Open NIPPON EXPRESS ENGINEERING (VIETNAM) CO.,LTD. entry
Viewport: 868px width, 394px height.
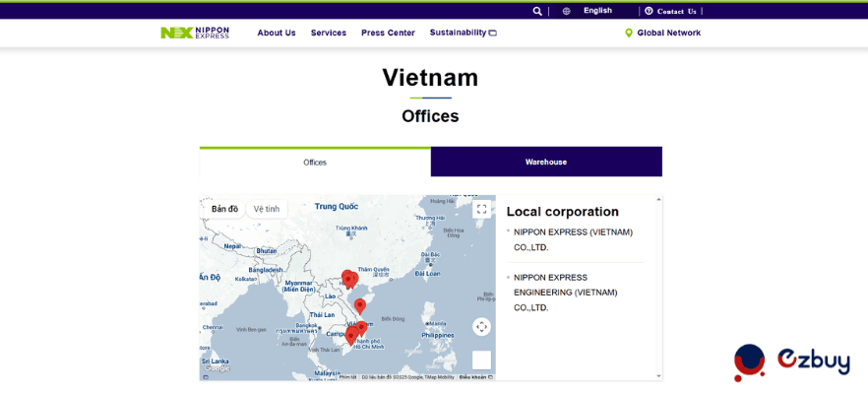(565, 292)
